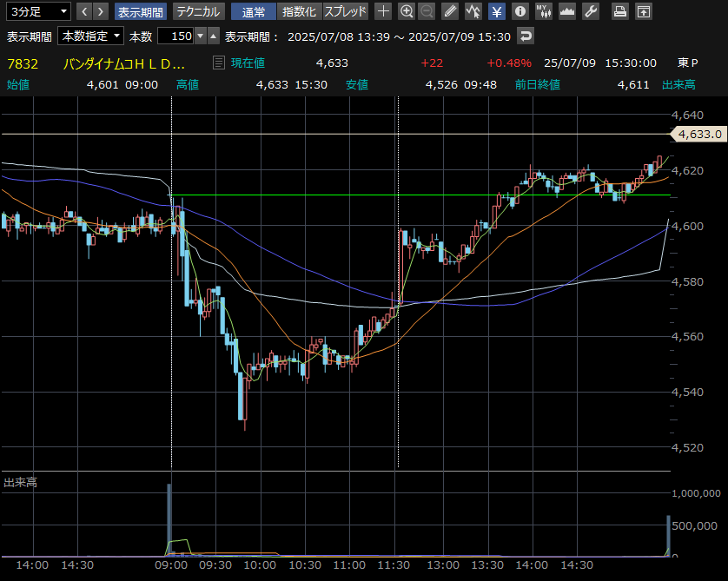Print the chart with printer icon
Screen dimensions: 728x581
point(619,11)
